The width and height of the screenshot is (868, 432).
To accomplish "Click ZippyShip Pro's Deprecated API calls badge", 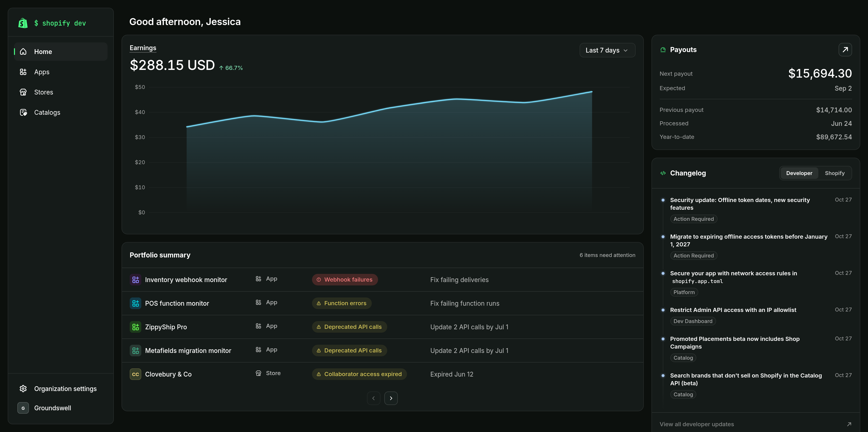I will coord(349,327).
